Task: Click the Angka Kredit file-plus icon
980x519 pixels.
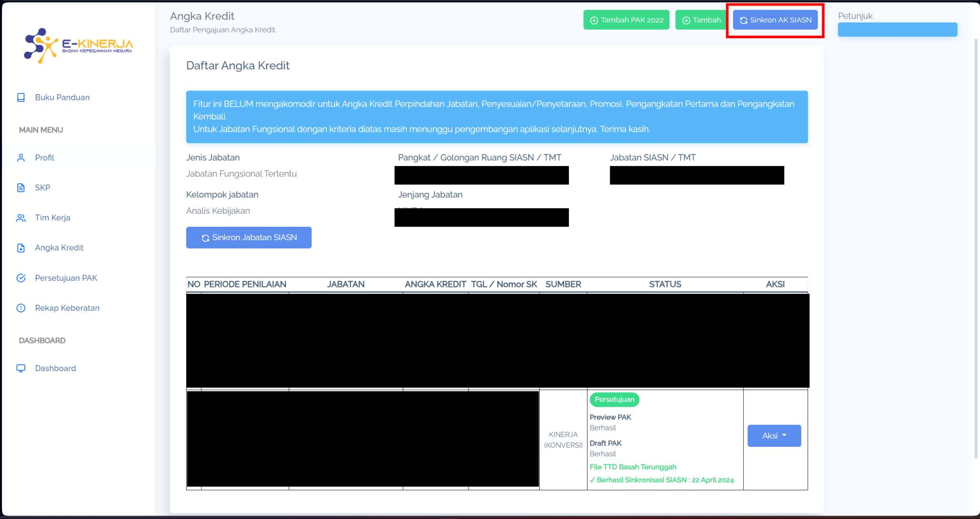Action: point(21,248)
